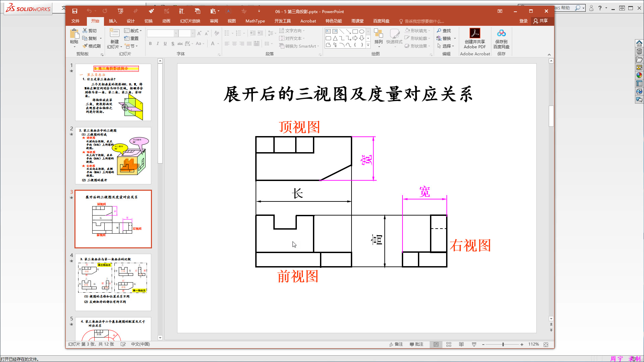
Task: Click the slide editing area vertical scrollbar thumb
Action: pos(551,116)
